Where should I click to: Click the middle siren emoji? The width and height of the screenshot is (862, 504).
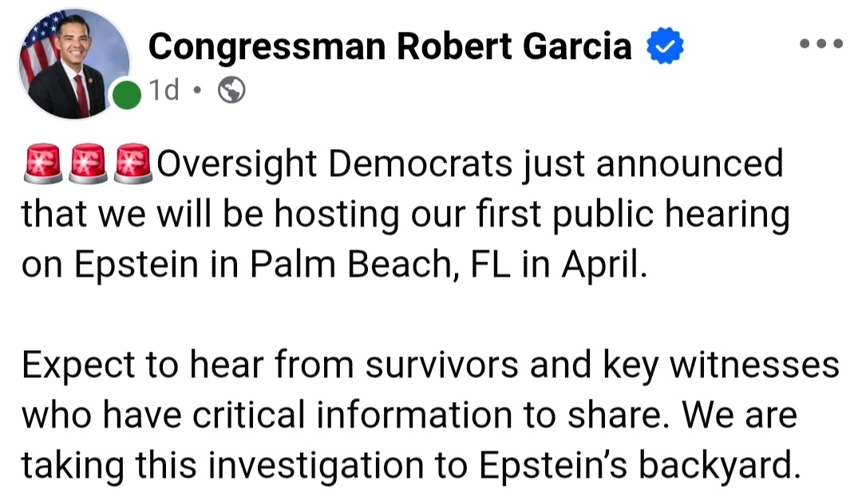[x=88, y=163]
